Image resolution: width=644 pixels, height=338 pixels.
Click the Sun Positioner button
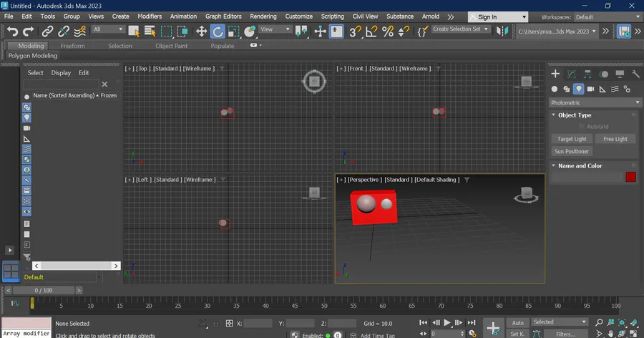point(572,151)
